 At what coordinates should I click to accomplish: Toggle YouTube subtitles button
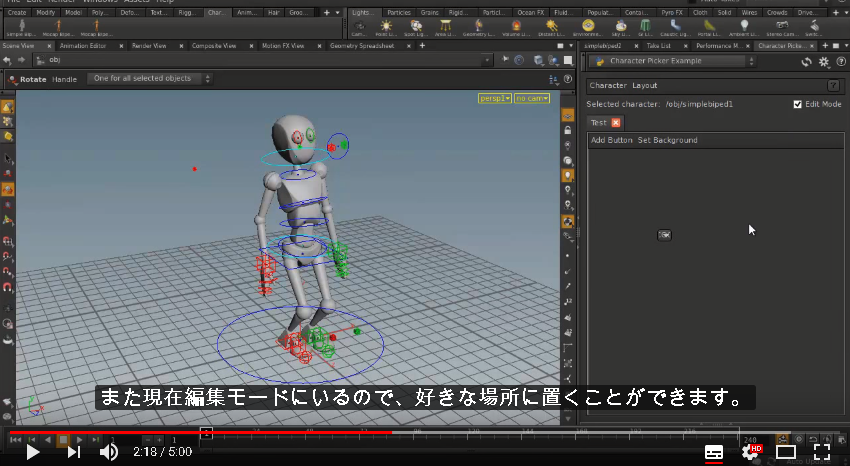714,452
